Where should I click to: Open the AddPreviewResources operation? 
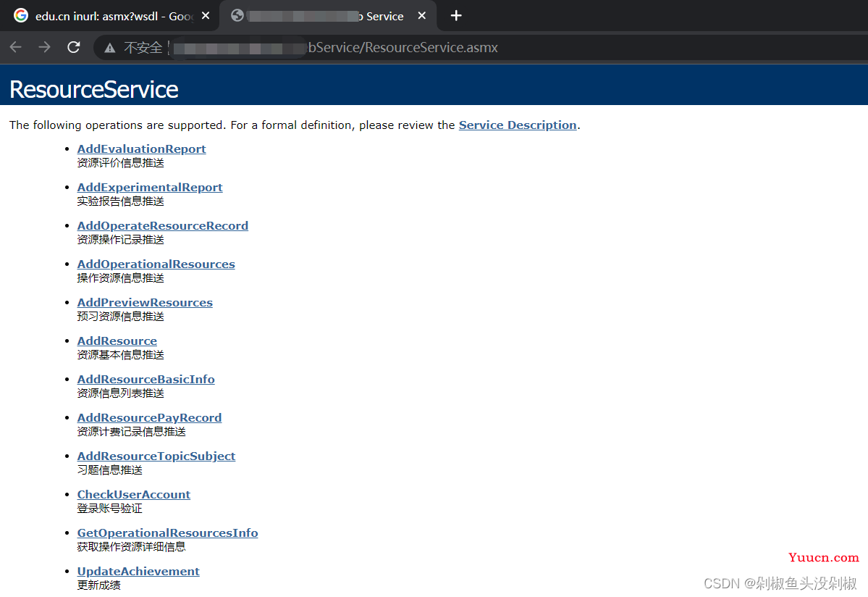pyautogui.click(x=145, y=302)
